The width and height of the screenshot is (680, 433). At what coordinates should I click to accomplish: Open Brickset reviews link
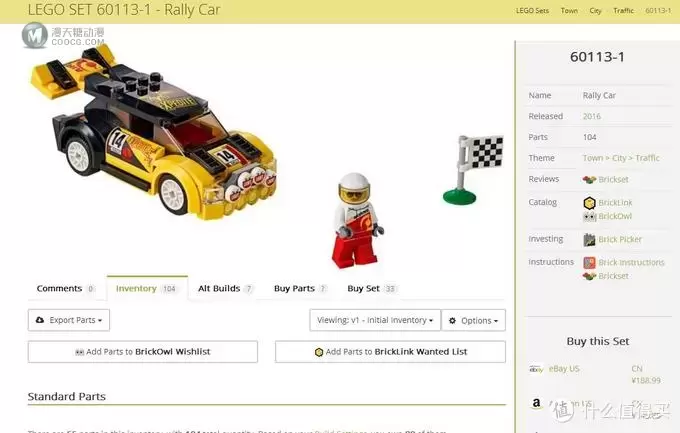point(613,179)
